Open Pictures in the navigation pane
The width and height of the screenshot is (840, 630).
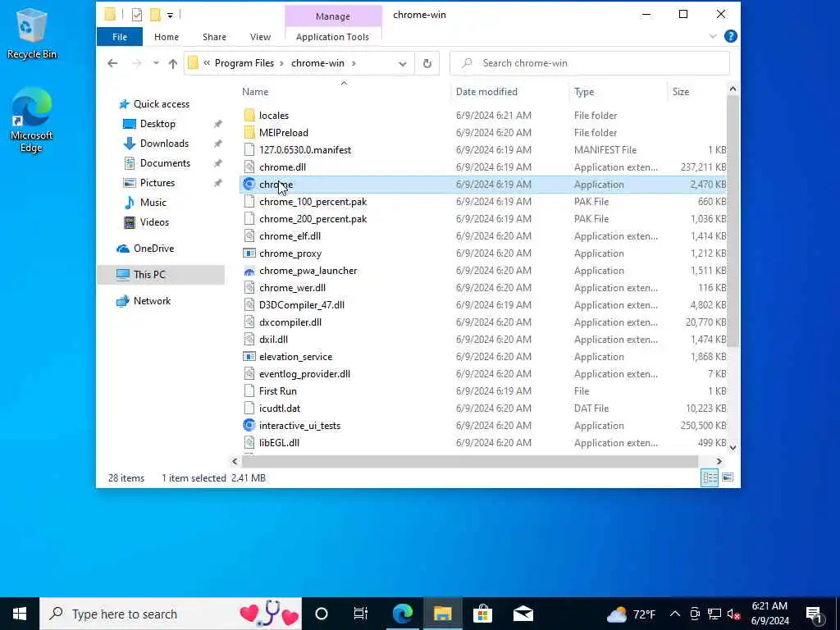point(157,183)
